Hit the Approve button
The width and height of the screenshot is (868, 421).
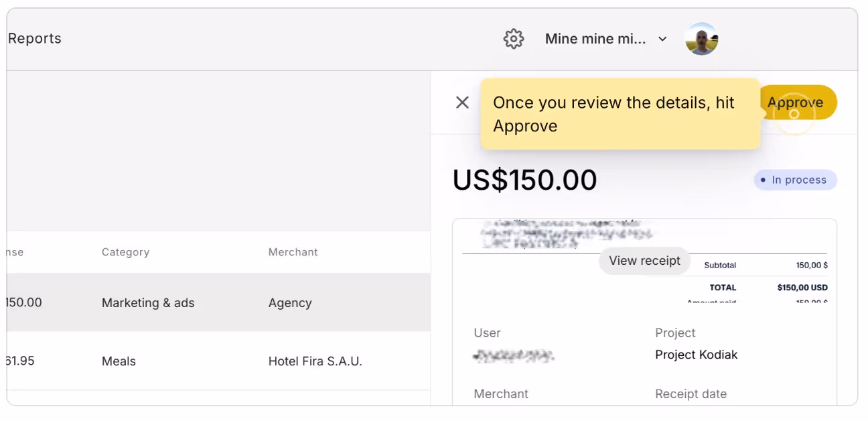(x=796, y=102)
